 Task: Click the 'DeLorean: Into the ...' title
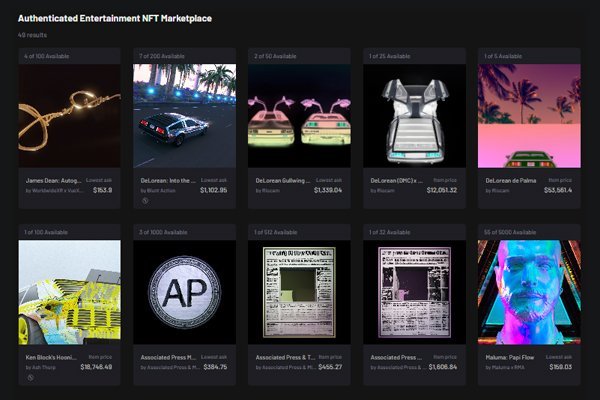pos(168,180)
